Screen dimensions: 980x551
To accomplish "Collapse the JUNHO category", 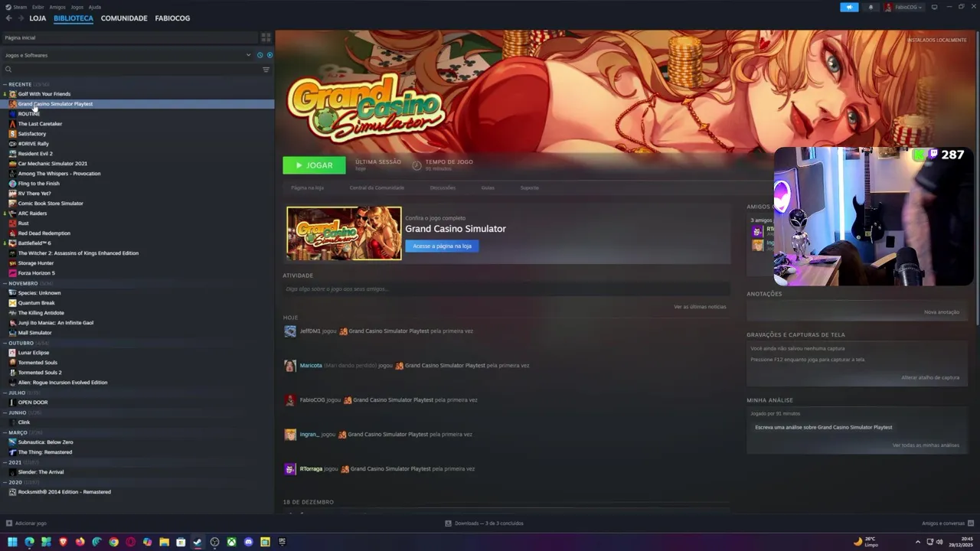I will 5,412.
